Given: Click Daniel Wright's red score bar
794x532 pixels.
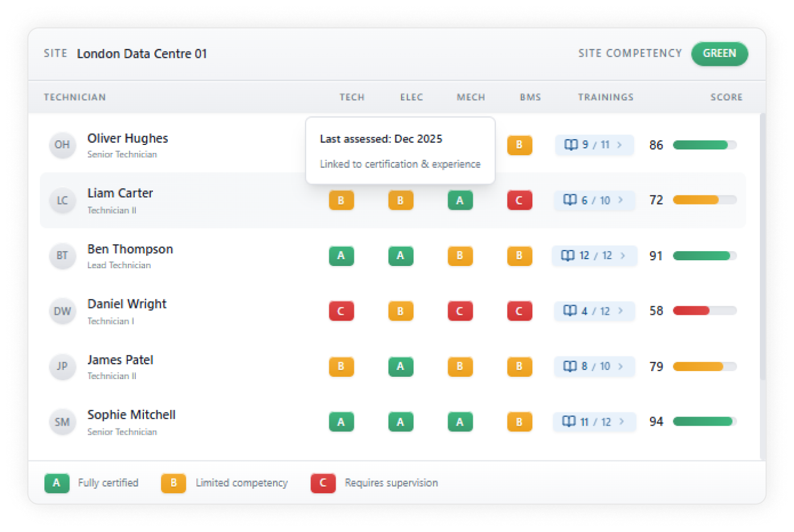Looking at the screenshot, I should [704, 311].
